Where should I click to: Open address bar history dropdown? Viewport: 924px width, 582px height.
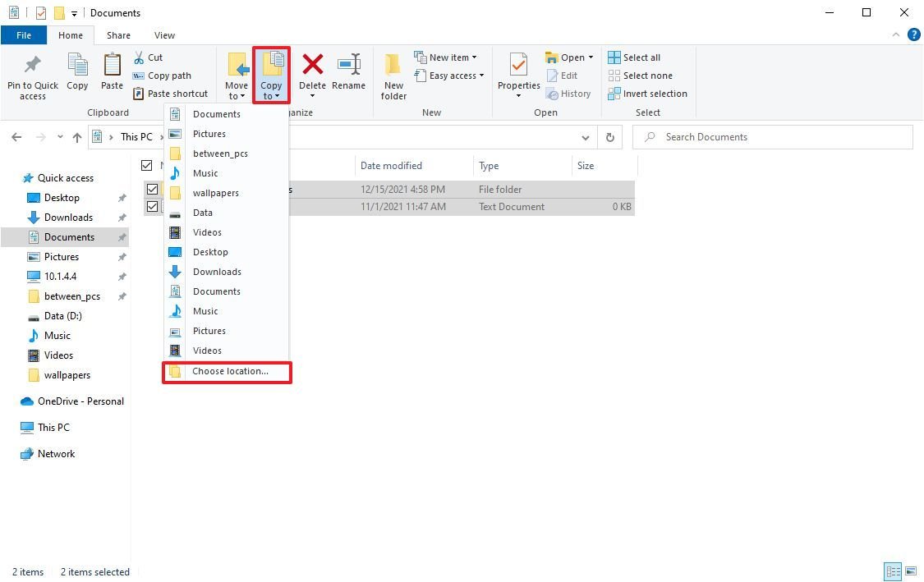pyautogui.click(x=585, y=137)
